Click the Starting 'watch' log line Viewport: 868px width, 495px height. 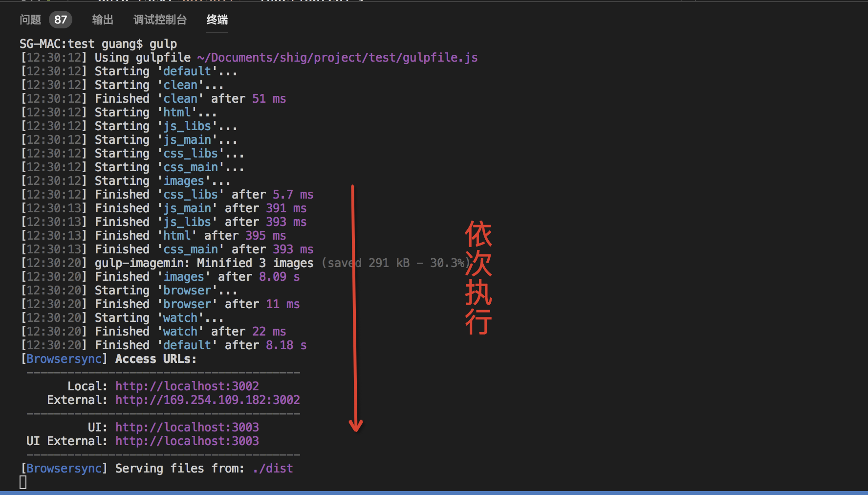(x=122, y=318)
